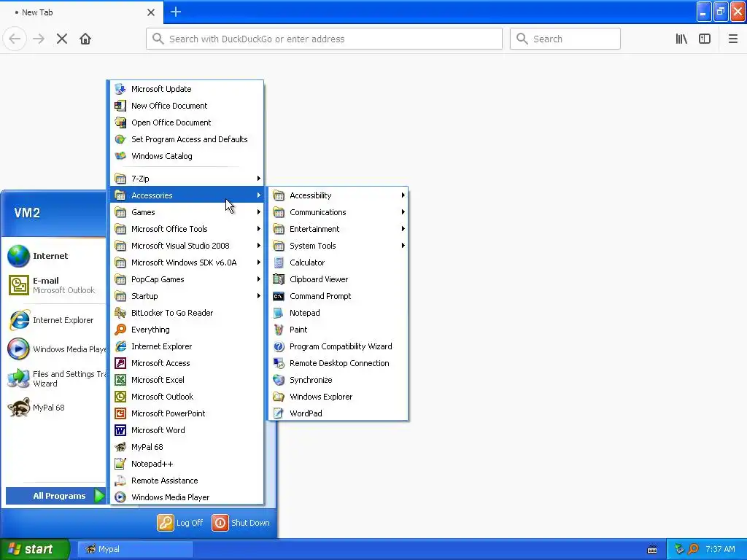Click the browser Search box
Image resolution: width=747 pixels, height=560 pixels.
[565, 39]
